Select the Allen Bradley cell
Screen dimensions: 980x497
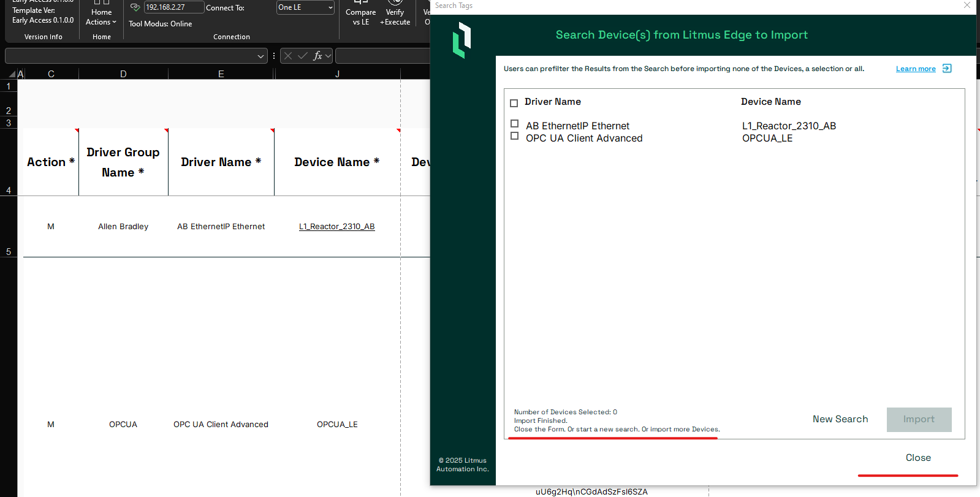pyautogui.click(x=123, y=227)
